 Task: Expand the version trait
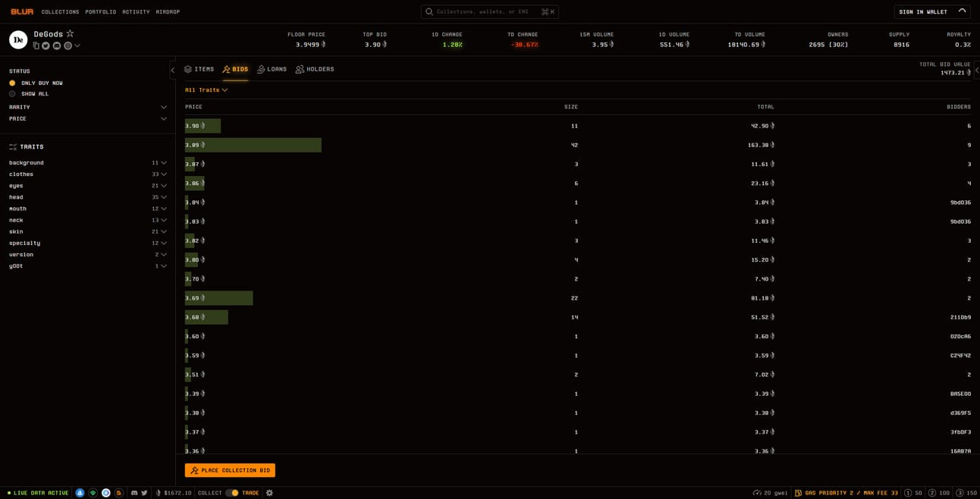88,254
